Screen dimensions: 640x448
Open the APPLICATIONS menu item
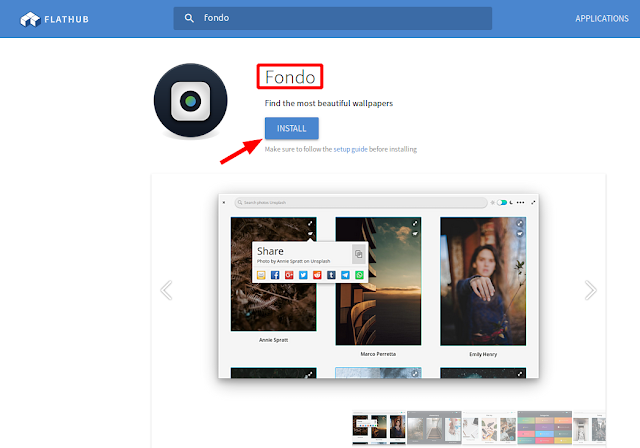point(602,18)
